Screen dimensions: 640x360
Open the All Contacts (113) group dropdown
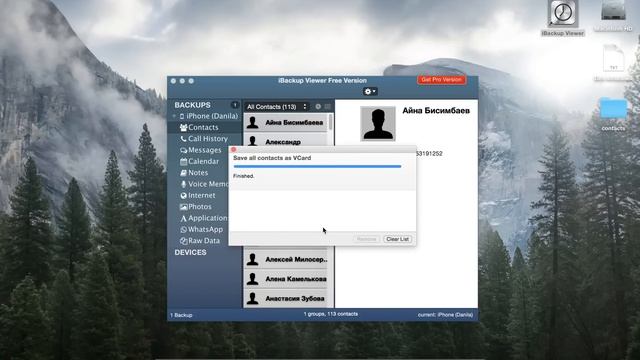click(277, 107)
